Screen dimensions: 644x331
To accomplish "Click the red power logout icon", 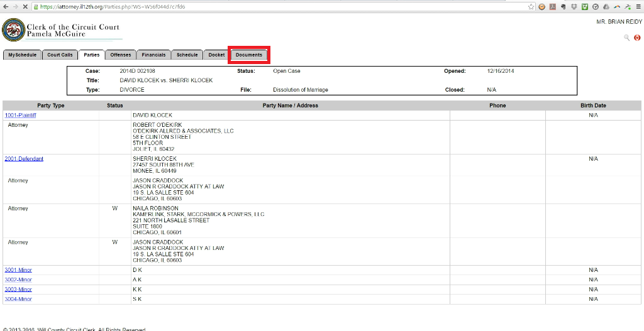I will coord(636,38).
